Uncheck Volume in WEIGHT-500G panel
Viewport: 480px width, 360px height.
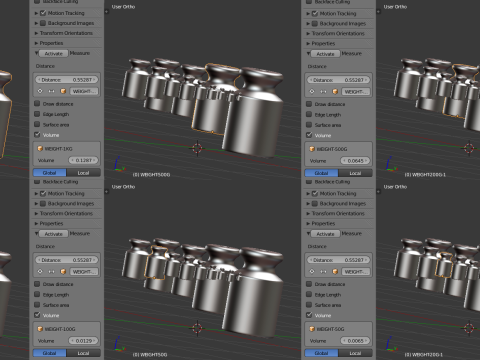(309, 135)
